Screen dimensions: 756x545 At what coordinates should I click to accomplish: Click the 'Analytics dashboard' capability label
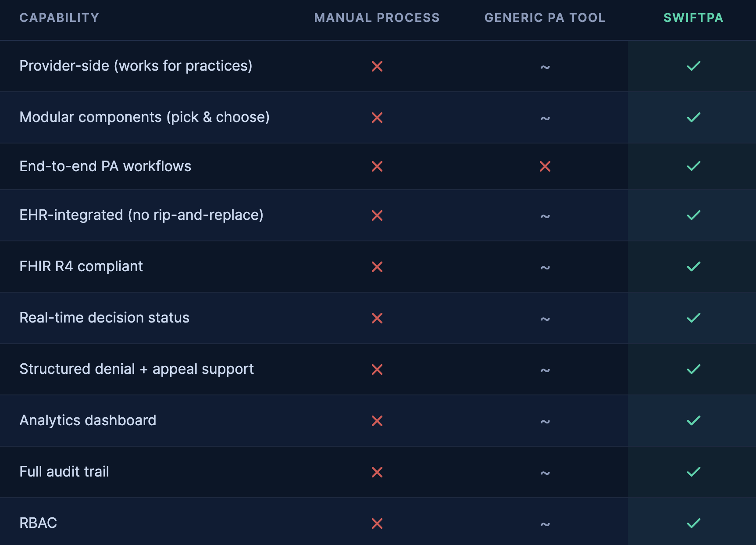click(88, 420)
